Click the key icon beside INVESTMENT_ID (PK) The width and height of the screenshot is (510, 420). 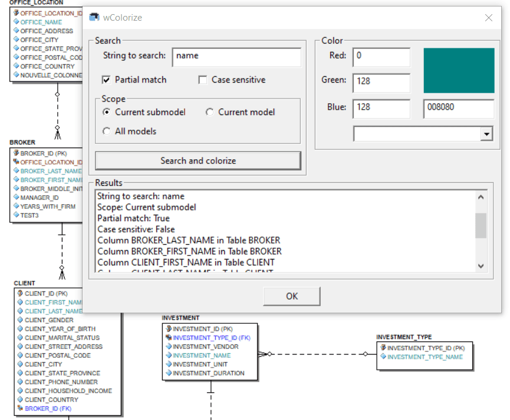click(x=169, y=329)
